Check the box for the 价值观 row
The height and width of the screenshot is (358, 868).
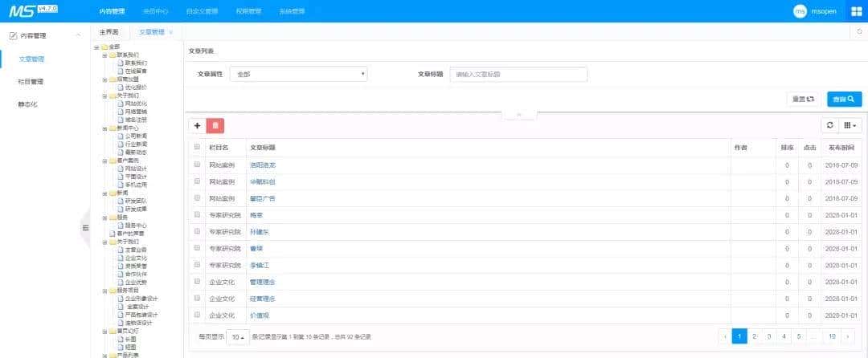pyautogui.click(x=197, y=315)
